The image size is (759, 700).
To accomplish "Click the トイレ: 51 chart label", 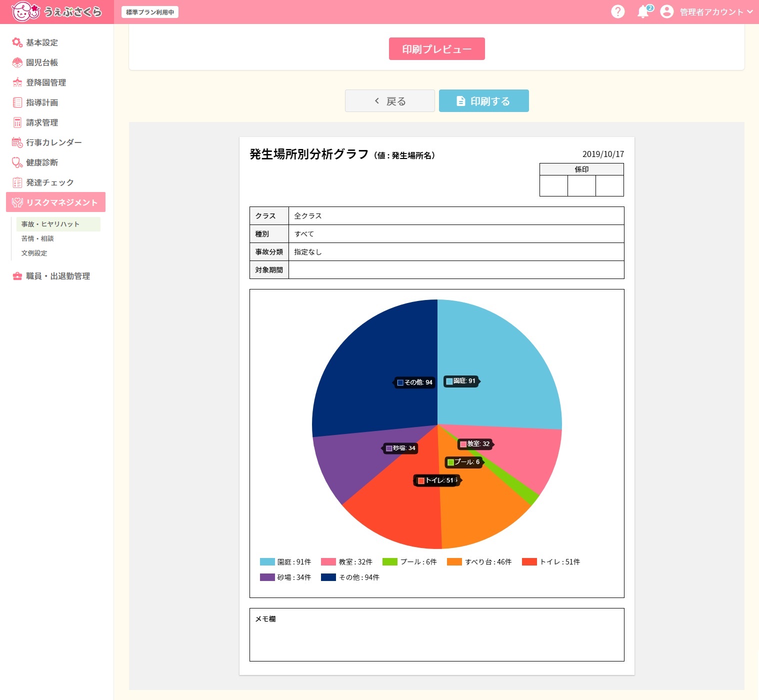I will (436, 480).
